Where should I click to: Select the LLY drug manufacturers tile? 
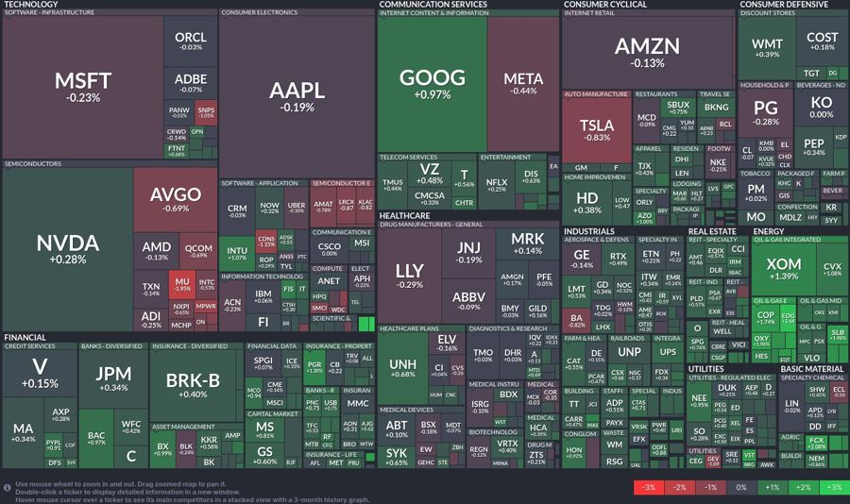click(409, 276)
